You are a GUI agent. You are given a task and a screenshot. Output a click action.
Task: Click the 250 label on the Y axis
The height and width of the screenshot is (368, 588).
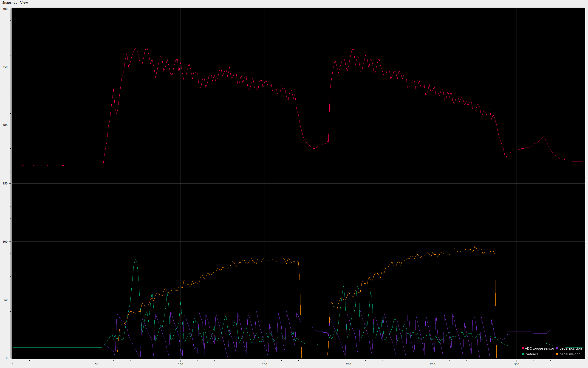point(5,67)
